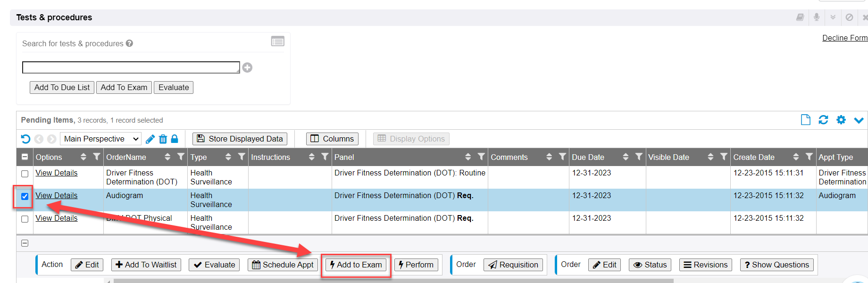Collapse Pending Items with the blue chevron

pos(859,120)
